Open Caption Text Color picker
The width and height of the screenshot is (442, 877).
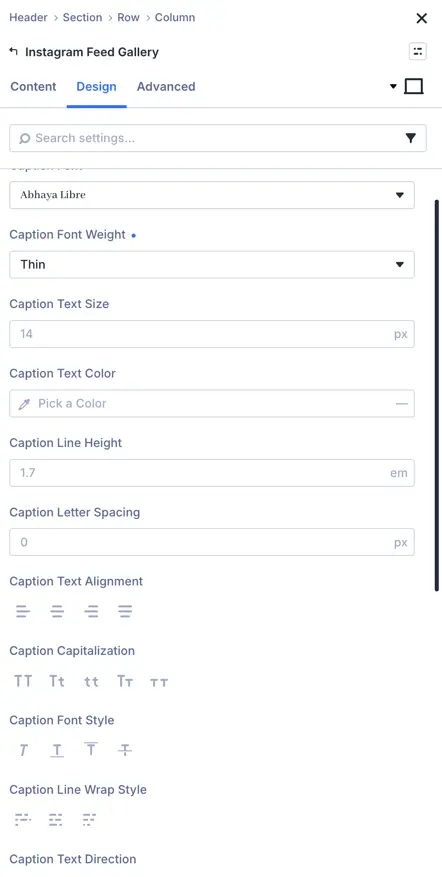pyautogui.click(x=212, y=403)
